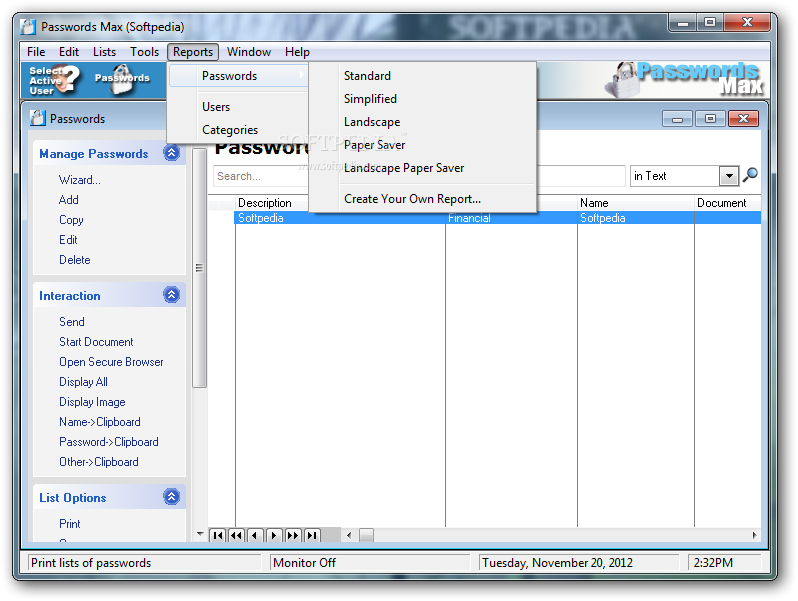The width and height of the screenshot is (798, 601).
Task: Select Users report menu item
Action: click(x=239, y=107)
